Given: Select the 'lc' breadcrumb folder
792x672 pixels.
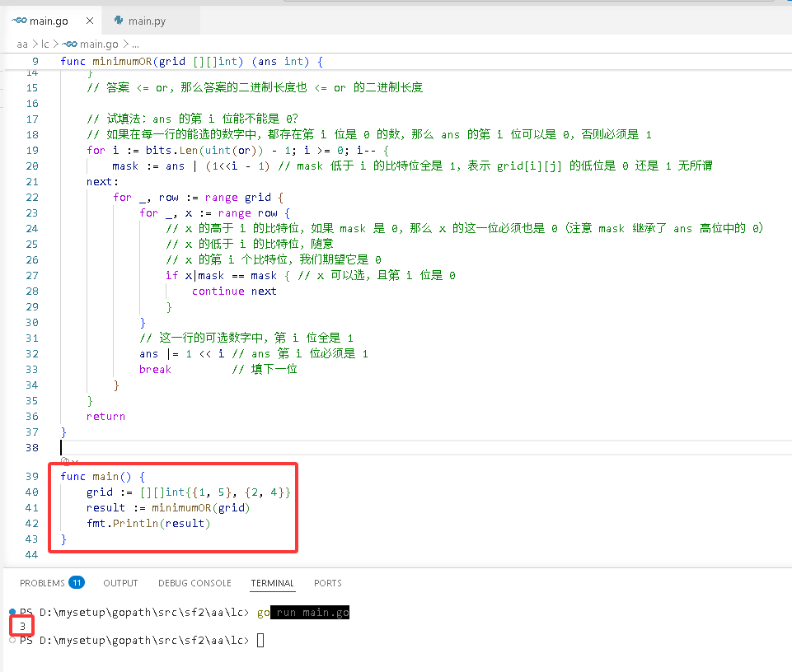Looking at the screenshot, I should [45, 44].
